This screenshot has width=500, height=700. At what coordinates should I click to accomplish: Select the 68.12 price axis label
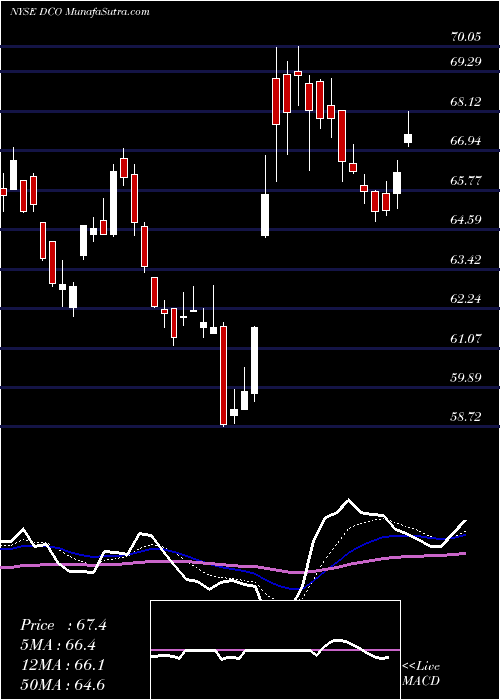466,102
